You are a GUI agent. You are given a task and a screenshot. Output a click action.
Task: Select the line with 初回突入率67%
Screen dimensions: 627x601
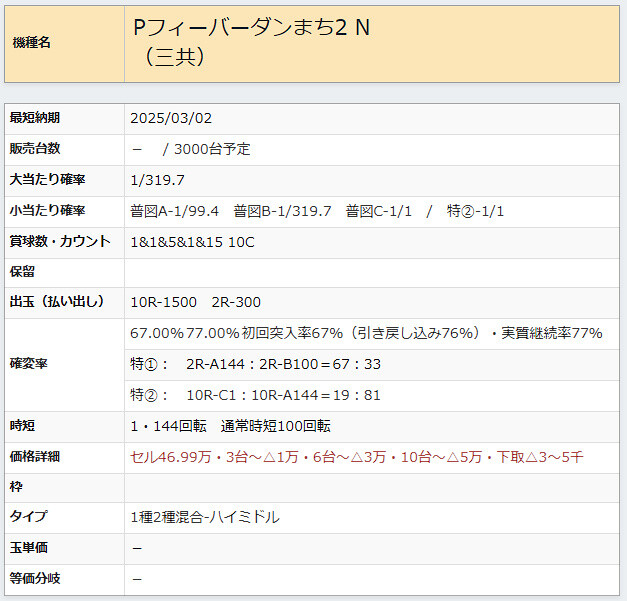point(366,333)
